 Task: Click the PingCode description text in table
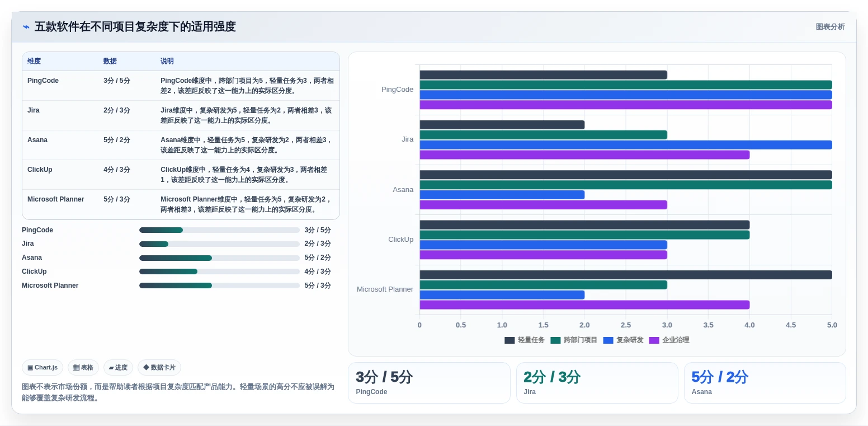(247, 86)
